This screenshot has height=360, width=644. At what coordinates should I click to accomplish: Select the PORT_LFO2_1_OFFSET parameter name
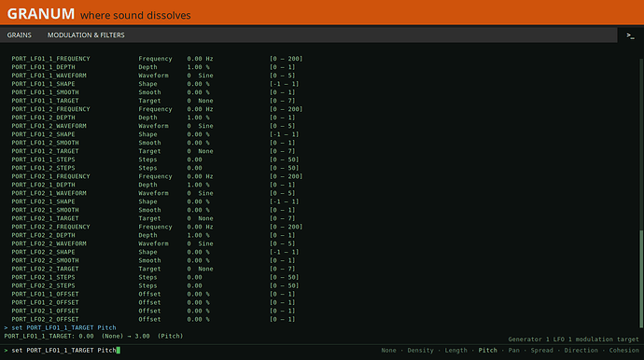click(45, 312)
